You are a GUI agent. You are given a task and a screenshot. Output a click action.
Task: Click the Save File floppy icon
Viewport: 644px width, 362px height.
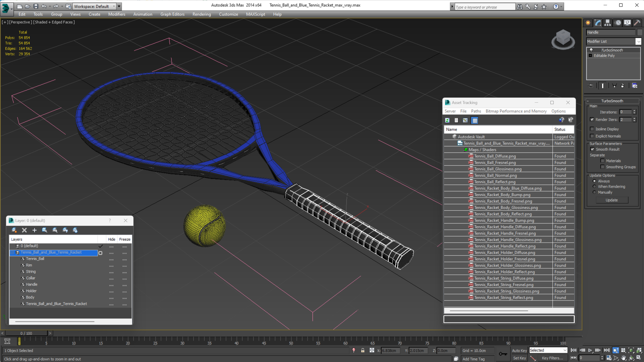coord(36,6)
